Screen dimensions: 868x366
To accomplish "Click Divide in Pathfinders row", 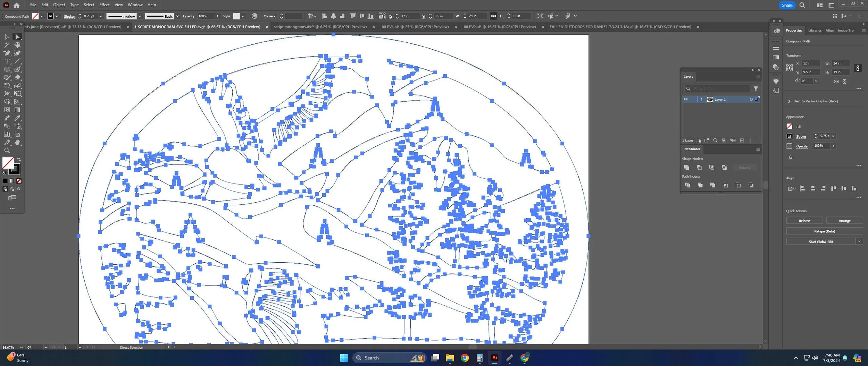I will click(x=687, y=185).
